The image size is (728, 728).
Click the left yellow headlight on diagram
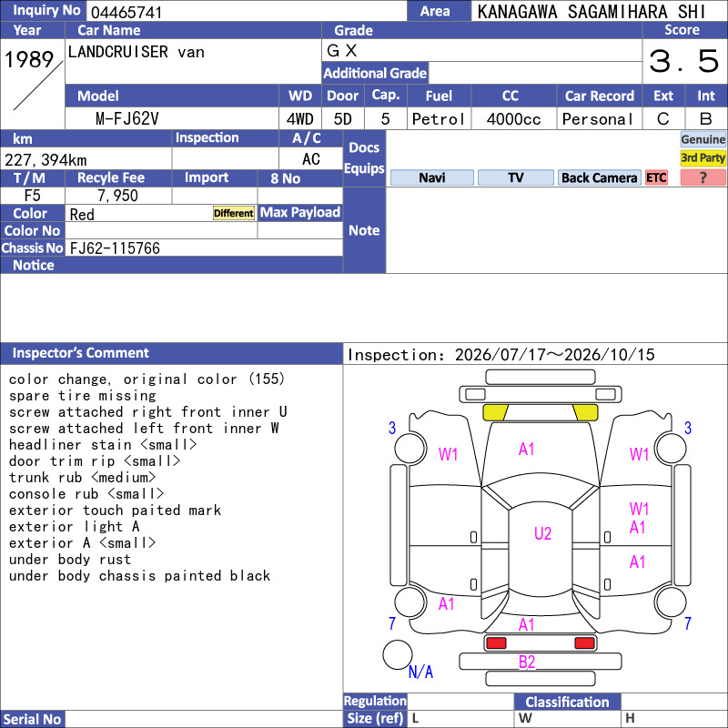(495, 412)
